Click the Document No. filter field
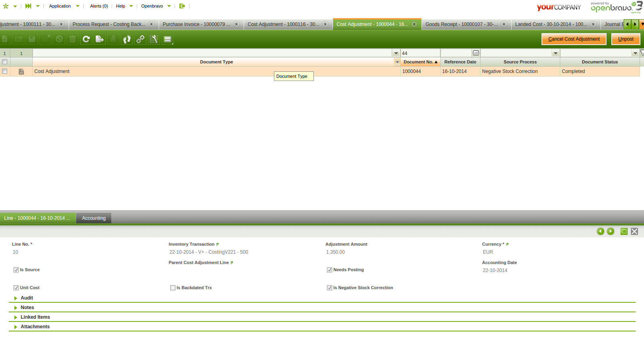The image size is (644, 357). pyautogui.click(x=419, y=53)
